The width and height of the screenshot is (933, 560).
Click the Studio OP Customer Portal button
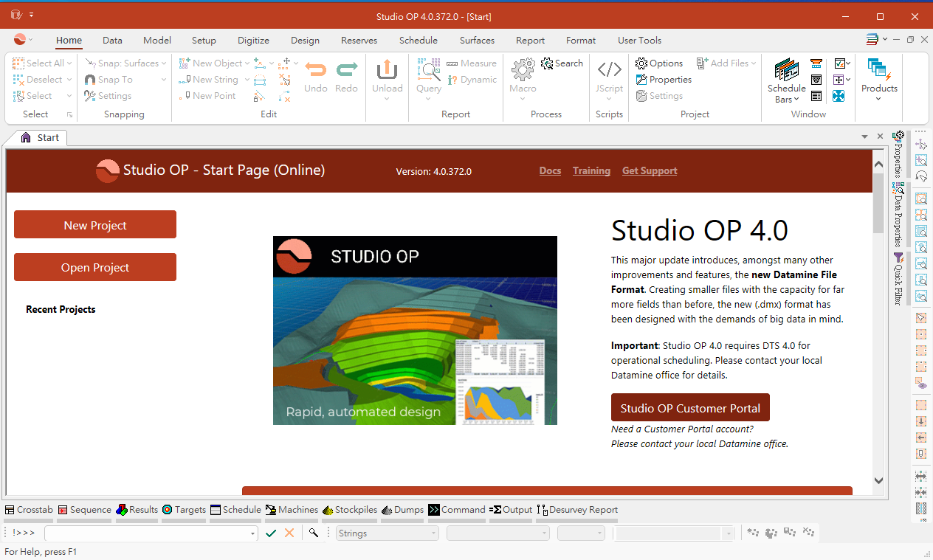690,408
